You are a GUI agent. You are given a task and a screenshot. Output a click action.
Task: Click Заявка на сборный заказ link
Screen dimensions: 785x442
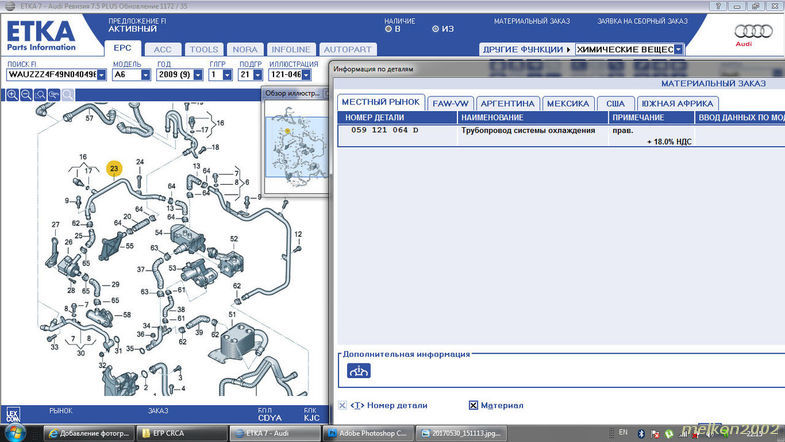tap(642, 21)
